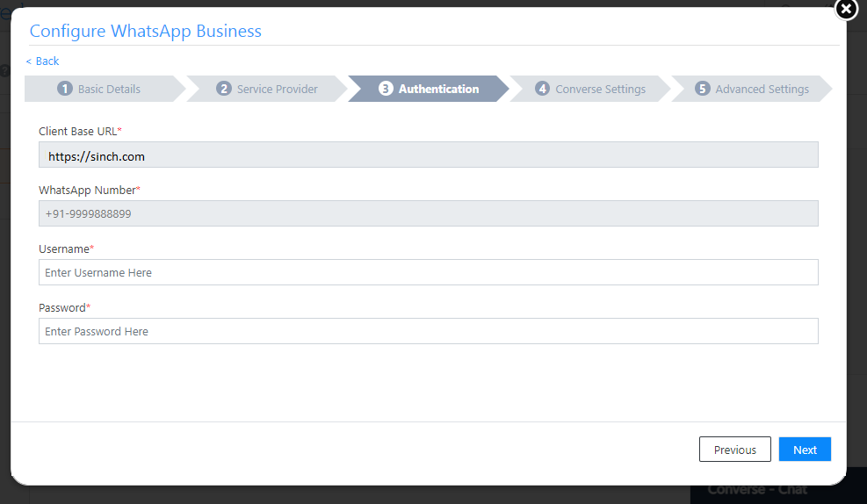Click the step 2 number circle icon
867x504 pixels.
click(x=224, y=89)
